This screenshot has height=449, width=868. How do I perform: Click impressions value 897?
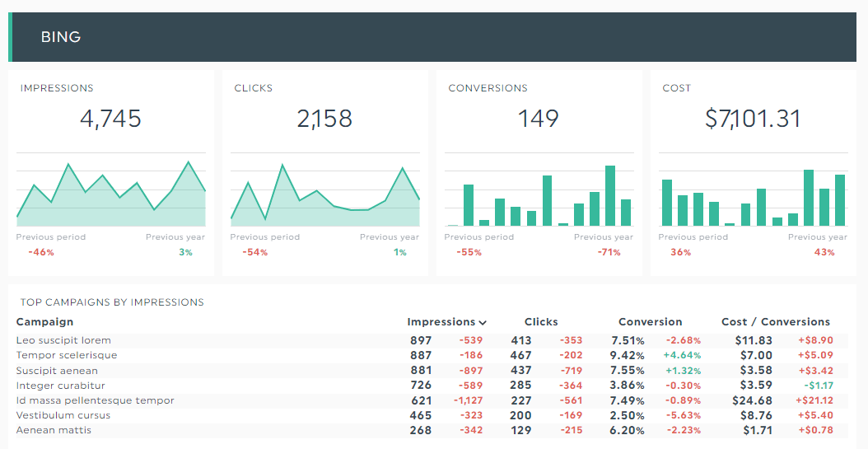click(x=421, y=340)
